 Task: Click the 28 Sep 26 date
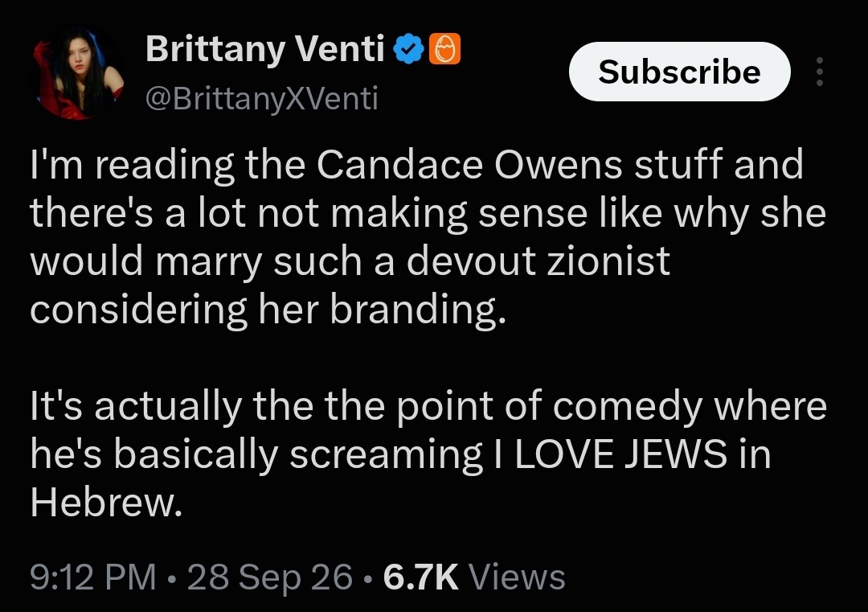pyautogui.click(x=269, y=577)
